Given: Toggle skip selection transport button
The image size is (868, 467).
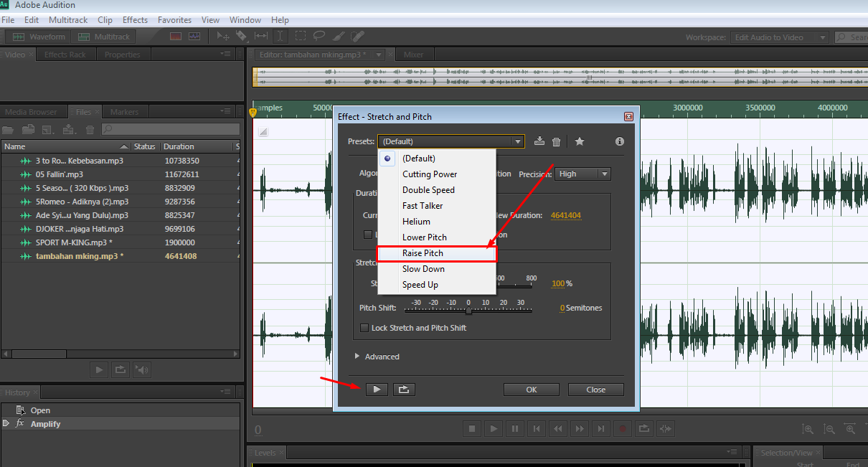Looking at the screenshot, I should tap(666, 429).
